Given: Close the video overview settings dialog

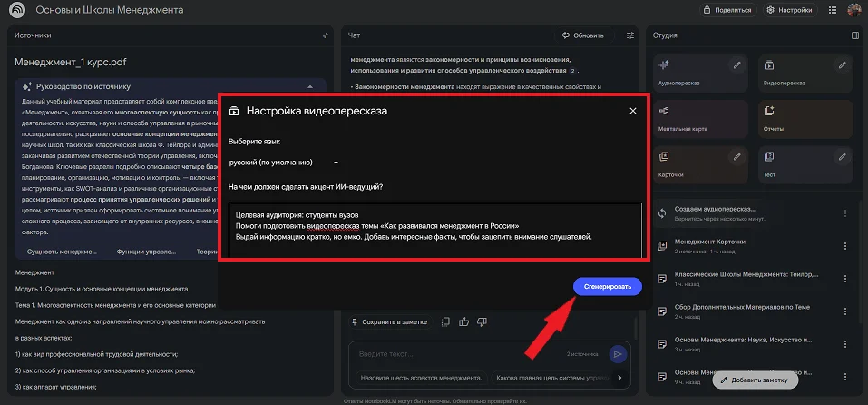Looking at the screenshot, I should tap(633, 111).
